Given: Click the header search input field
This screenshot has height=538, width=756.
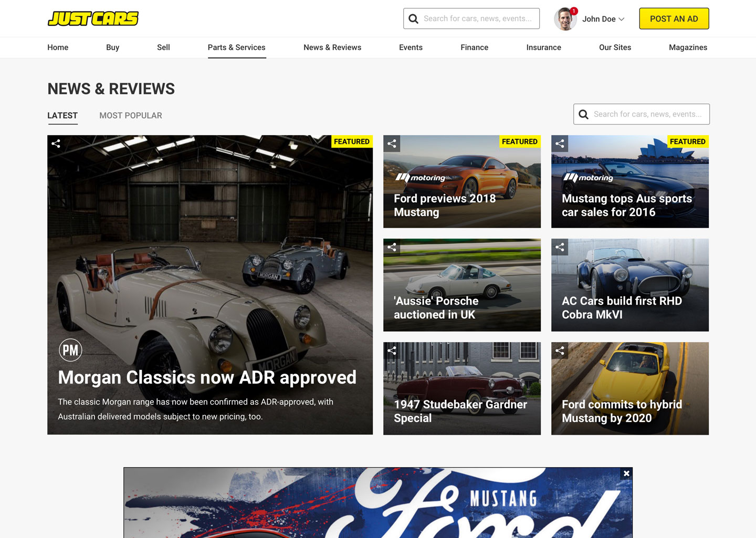Looking at the screenshot, I should [x=471, y=18].
